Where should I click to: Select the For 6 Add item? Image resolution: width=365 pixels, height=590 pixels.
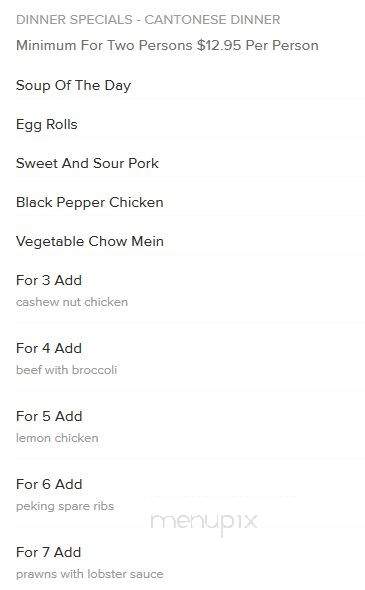pyautogui.click(x=49, y=485)
